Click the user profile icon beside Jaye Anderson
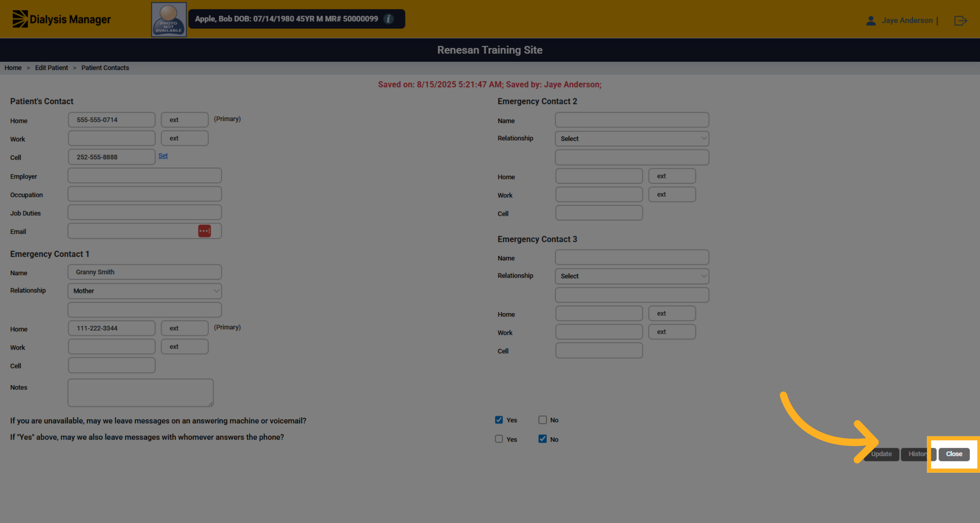 (x=871, y=20)
